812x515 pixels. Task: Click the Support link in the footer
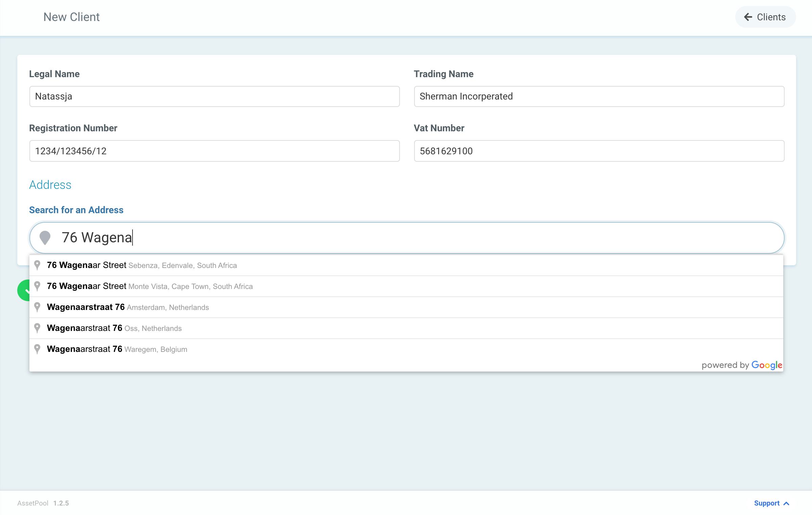767,503
